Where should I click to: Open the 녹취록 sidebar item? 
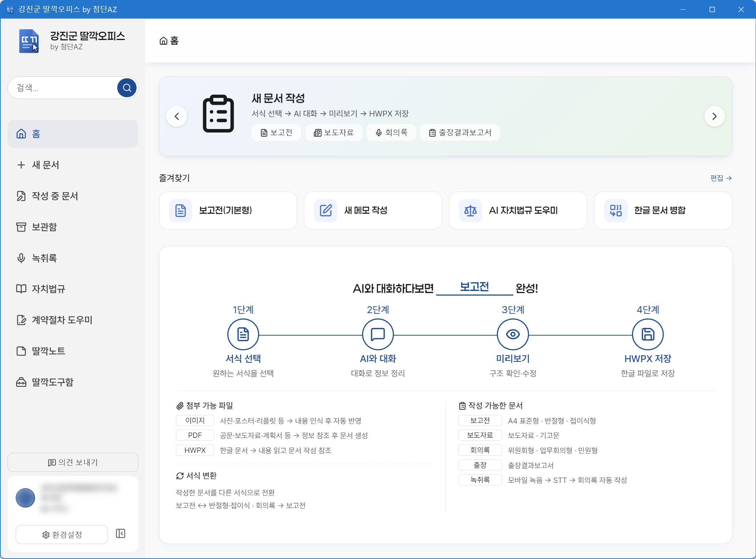pos(73,258)
